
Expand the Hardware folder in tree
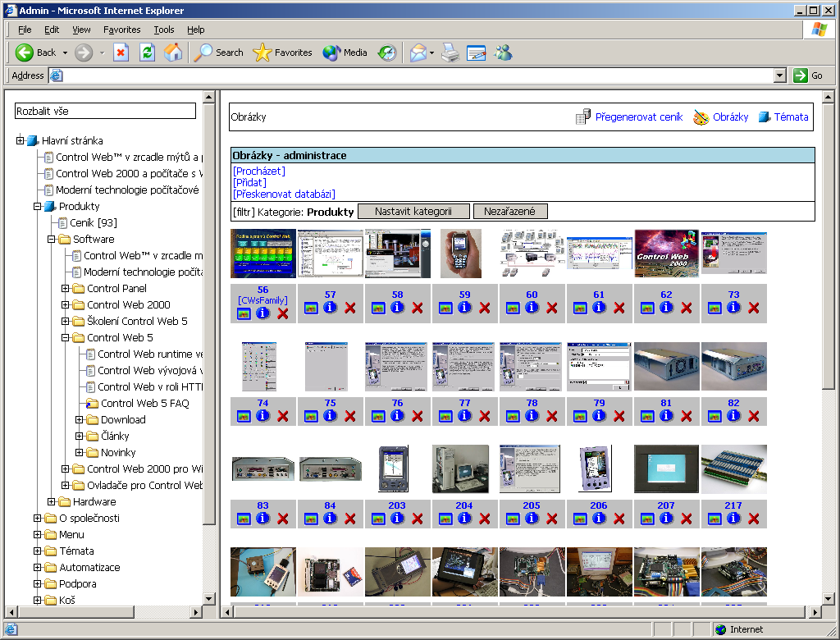[x=52, y=502]
